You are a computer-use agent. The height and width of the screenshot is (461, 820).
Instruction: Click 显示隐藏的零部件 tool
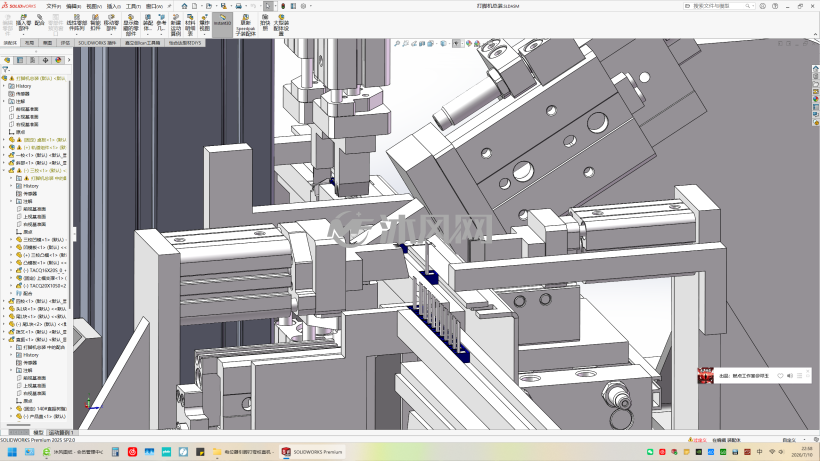[x=131, y=24]
